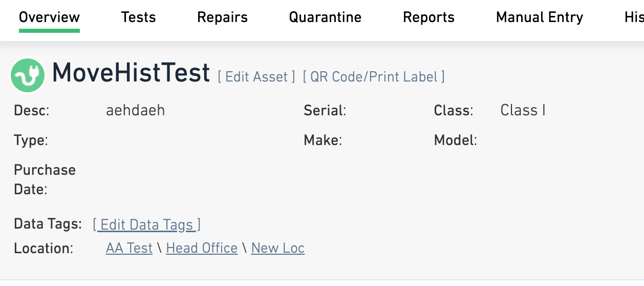The width and height of the screenshot is (644, 286).
Task: Select the aehdaeh description value
Action: pyautogui.click(x=136, y=110)
